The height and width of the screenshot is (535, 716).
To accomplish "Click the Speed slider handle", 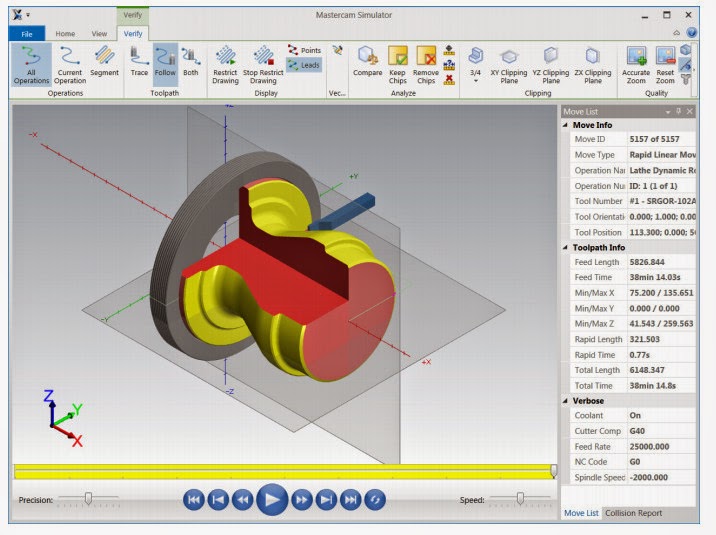I will click(x=520, y=498).
